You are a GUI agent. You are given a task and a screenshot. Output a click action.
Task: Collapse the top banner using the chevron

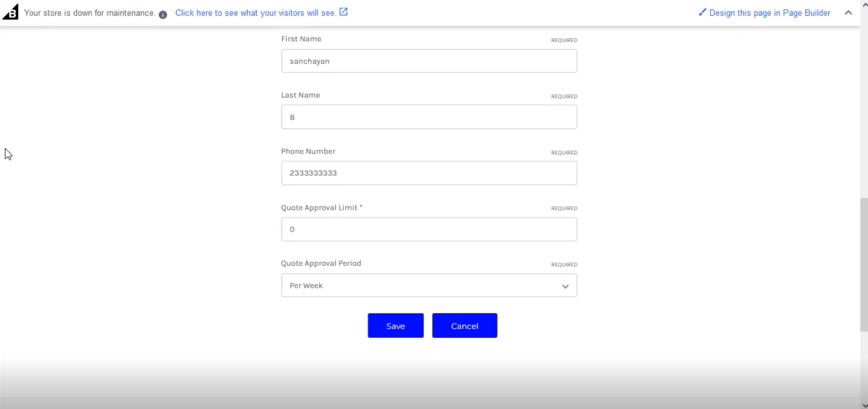point(848,13)
